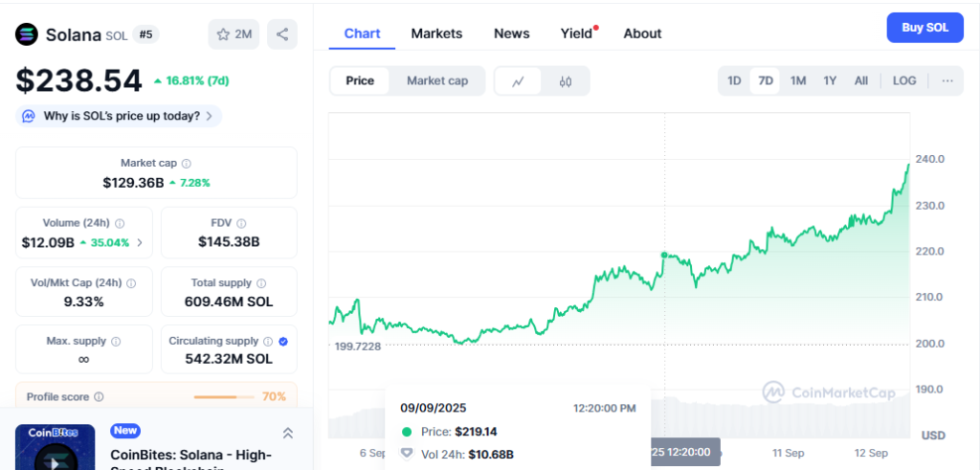Click the 09/09/2025 tooltip date
980x470 pixels.
point(434,408)
